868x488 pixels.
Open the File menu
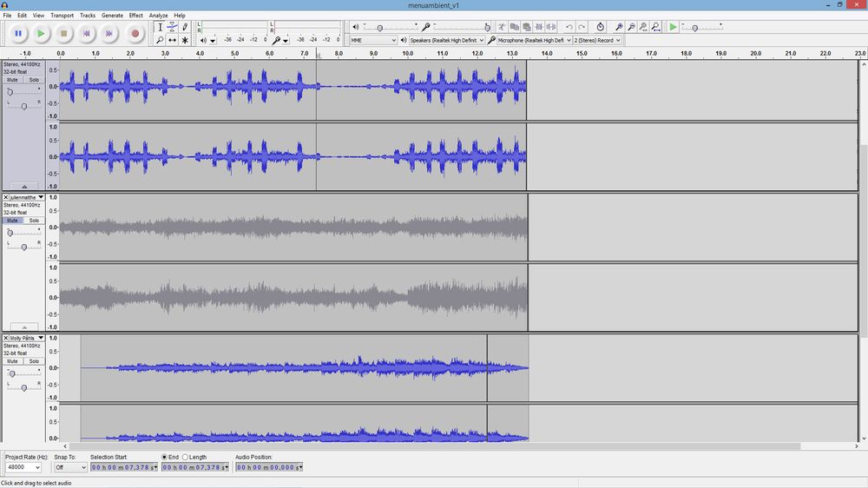pos(7,16)
